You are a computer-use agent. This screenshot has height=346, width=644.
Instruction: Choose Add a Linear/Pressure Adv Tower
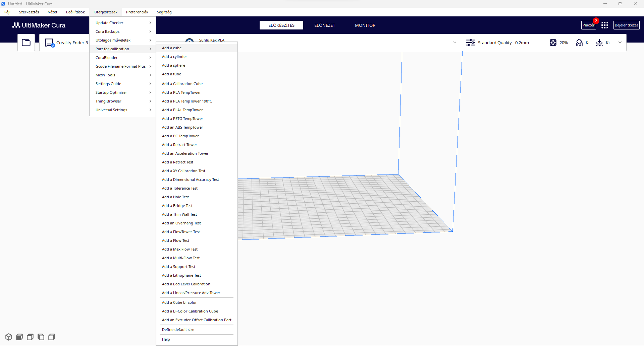coord(197,293)
